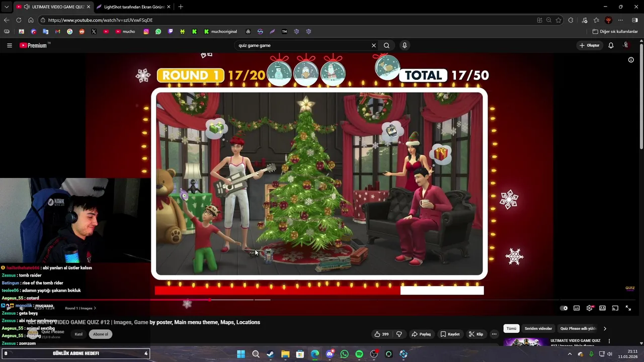Add this page to favorites with the star
The width and height of the screenshot is (644, 362).
click(558, 20)
